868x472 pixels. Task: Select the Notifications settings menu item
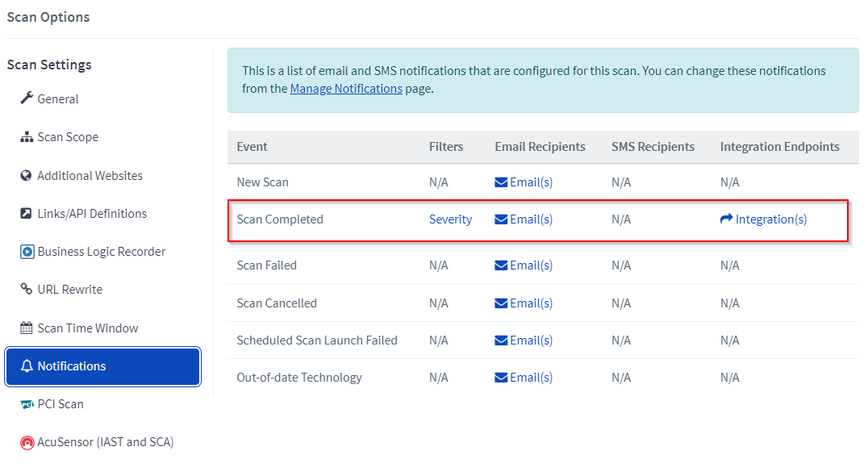click(103, 366)
